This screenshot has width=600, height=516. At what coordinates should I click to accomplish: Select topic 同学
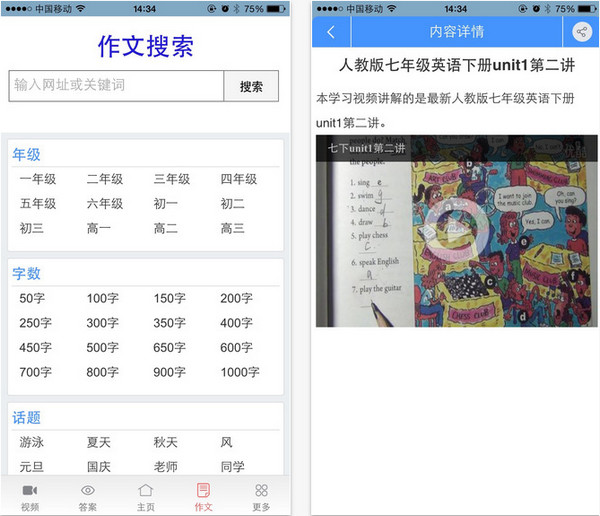233,467
